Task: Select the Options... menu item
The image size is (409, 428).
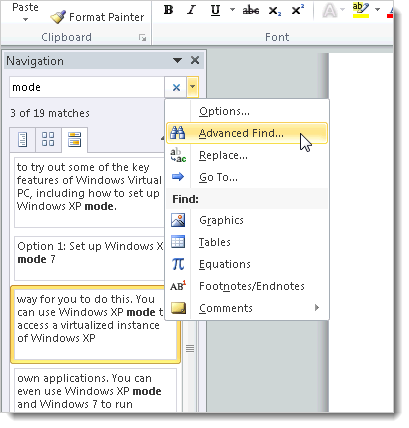Action: [247, 111]
